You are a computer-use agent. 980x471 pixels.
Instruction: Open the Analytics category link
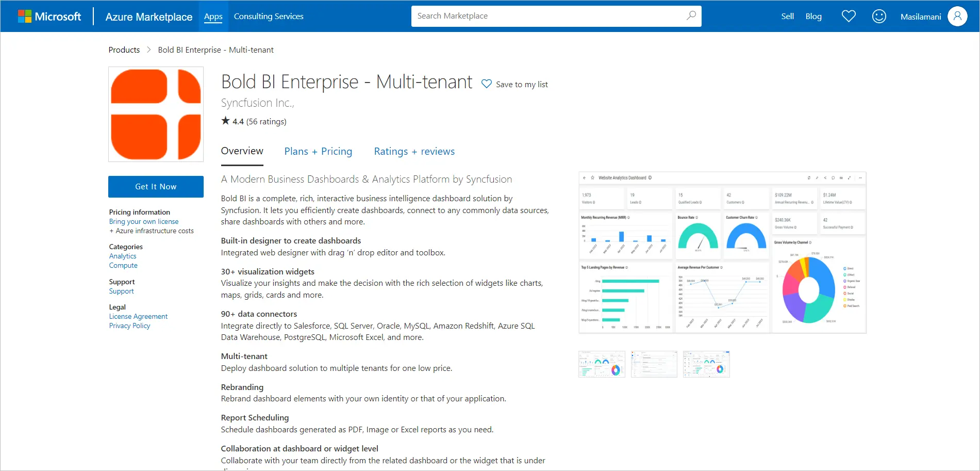123,256
